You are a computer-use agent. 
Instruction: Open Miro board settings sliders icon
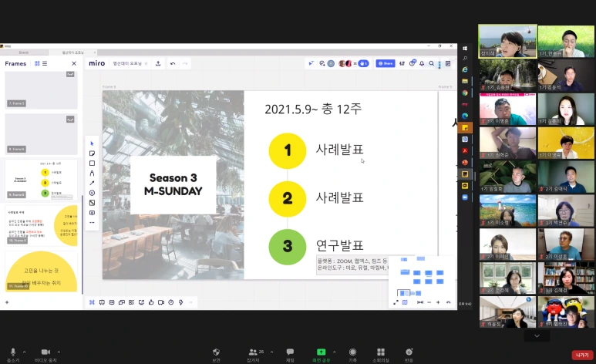(x=402, y=63)
